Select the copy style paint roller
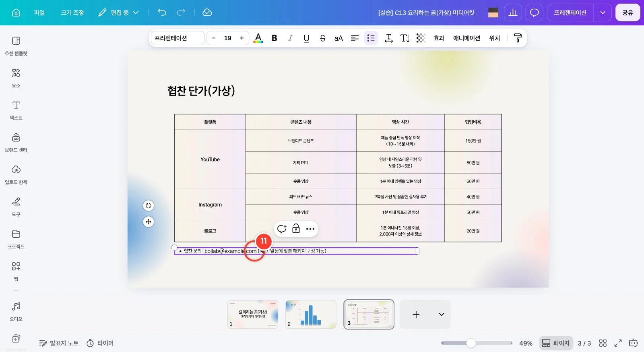This screenshot has width=644, height=352. [x=518, y=38]
